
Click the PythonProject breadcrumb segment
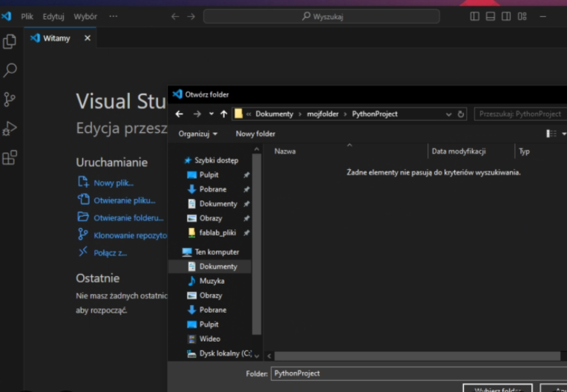point(375,114)
